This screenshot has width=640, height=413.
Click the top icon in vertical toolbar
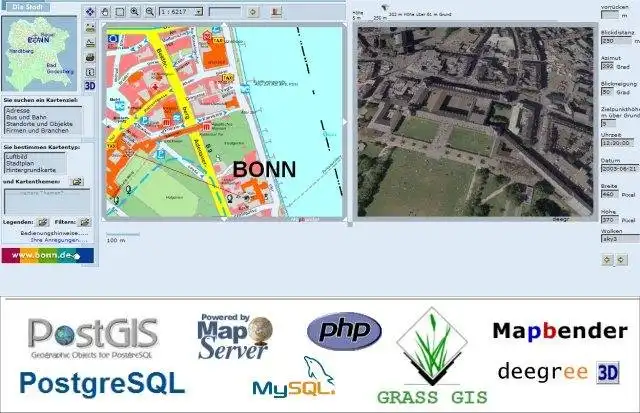(90, 28)
